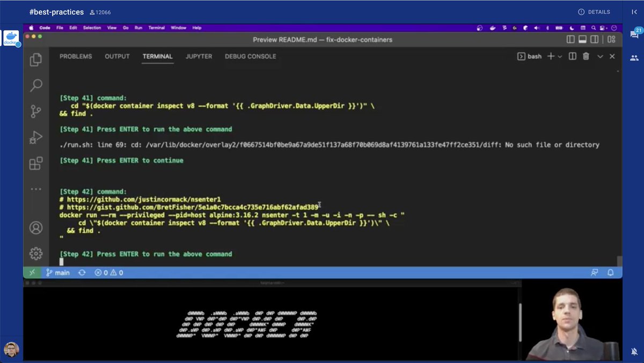This screenshot has width=644, height=363.
Task: Open participants people icon
Action: click(x=634, y=58)
